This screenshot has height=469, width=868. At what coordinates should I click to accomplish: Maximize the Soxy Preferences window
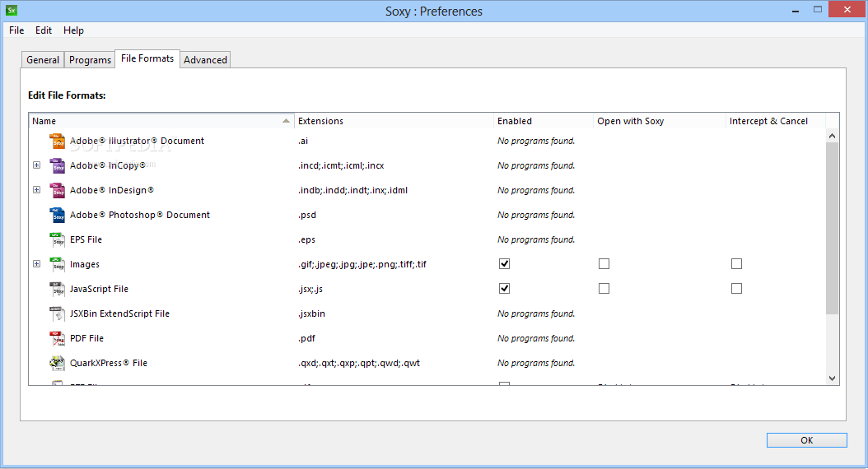818,9
